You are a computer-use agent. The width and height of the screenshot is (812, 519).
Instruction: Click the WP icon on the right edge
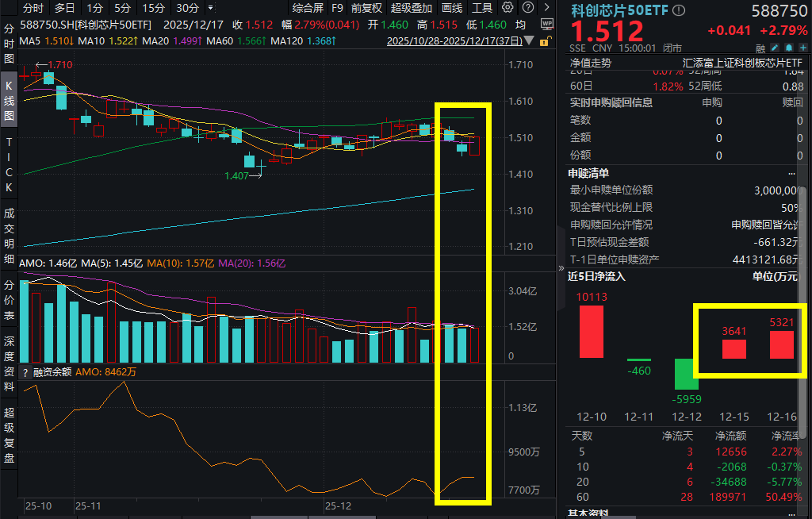(546, 24)
